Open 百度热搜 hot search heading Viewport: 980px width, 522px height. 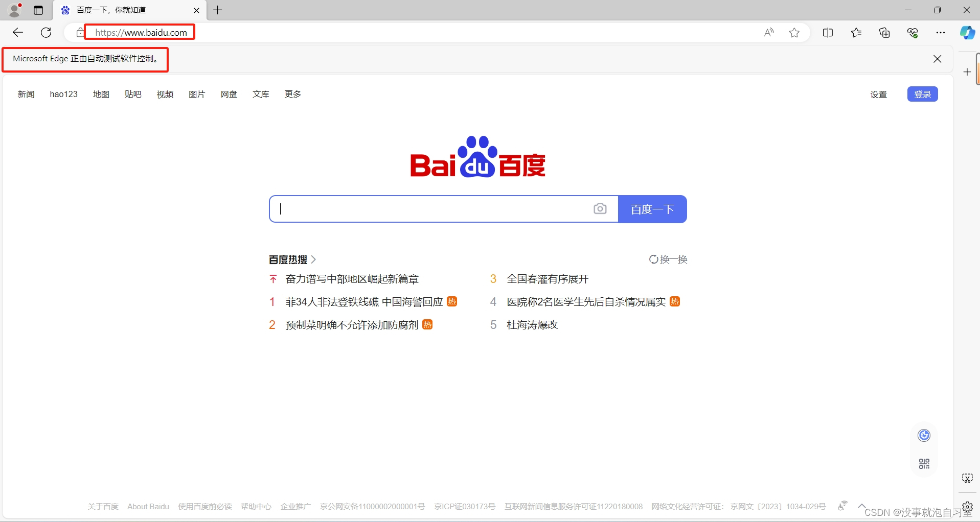pyautogui.click(x=292, y=259)
